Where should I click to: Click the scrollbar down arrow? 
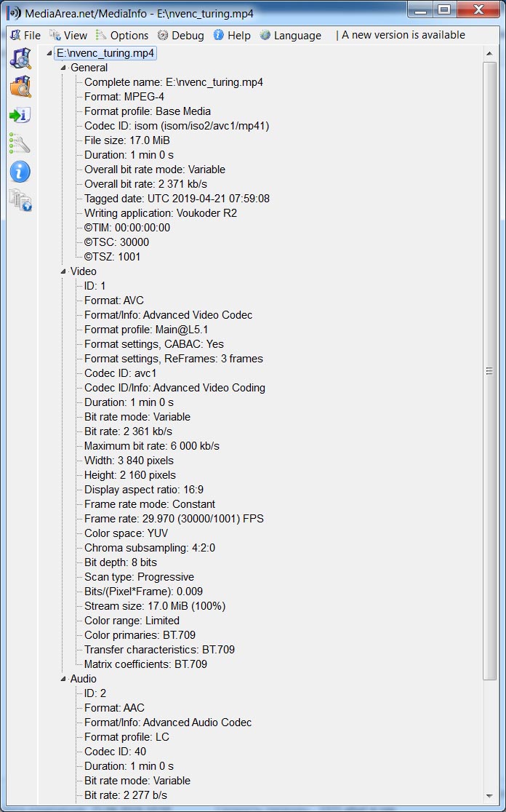click(489, 796)
